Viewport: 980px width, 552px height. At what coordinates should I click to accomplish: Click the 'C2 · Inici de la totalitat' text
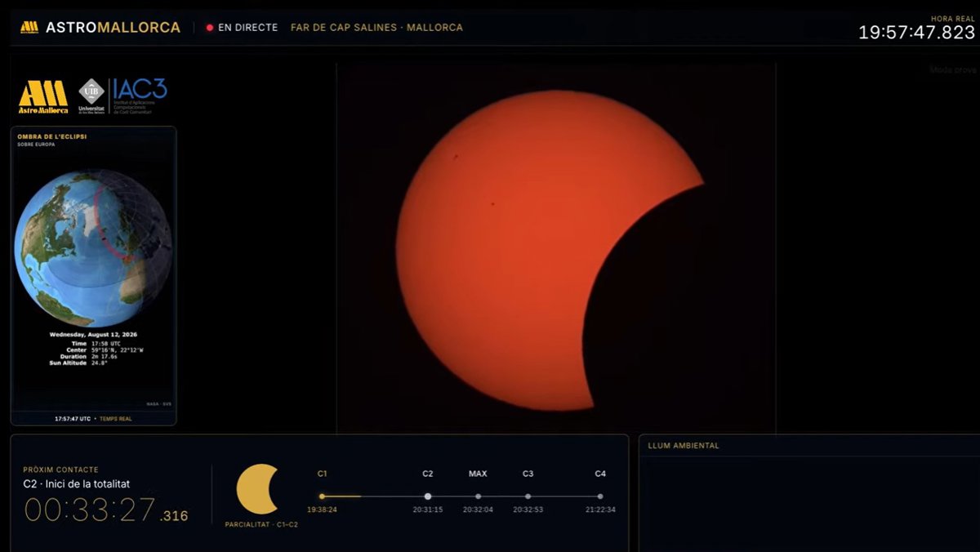pyautogui.click(x=76, y=484)
